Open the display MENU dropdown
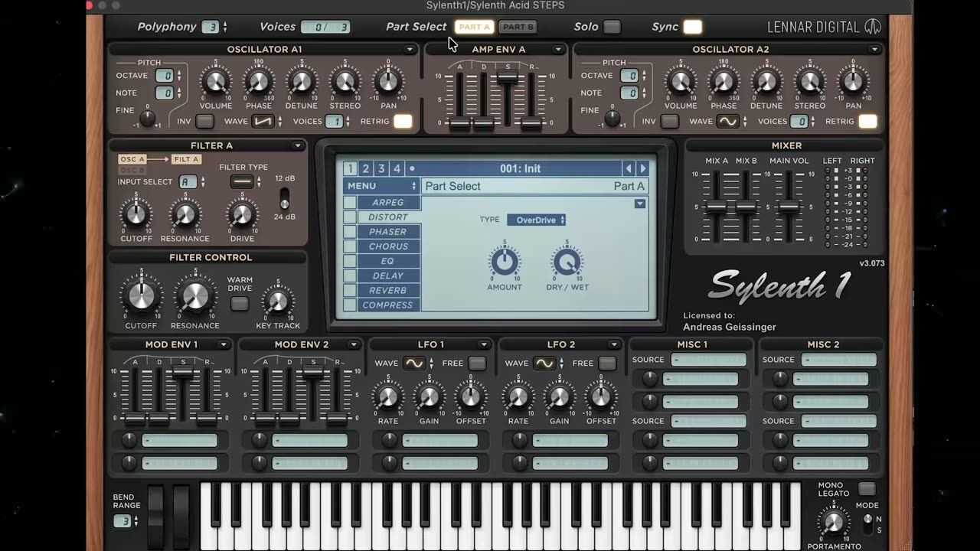 click(381, 186)
